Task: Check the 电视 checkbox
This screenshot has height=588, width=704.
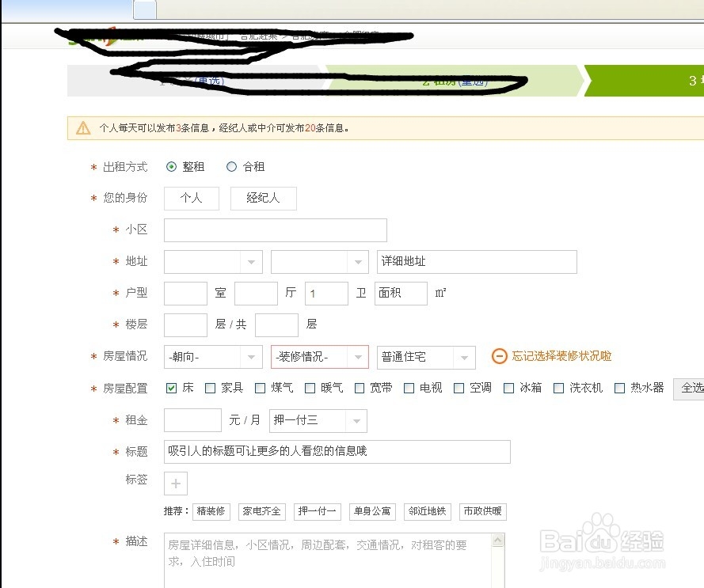Action: tap(409, 389)
